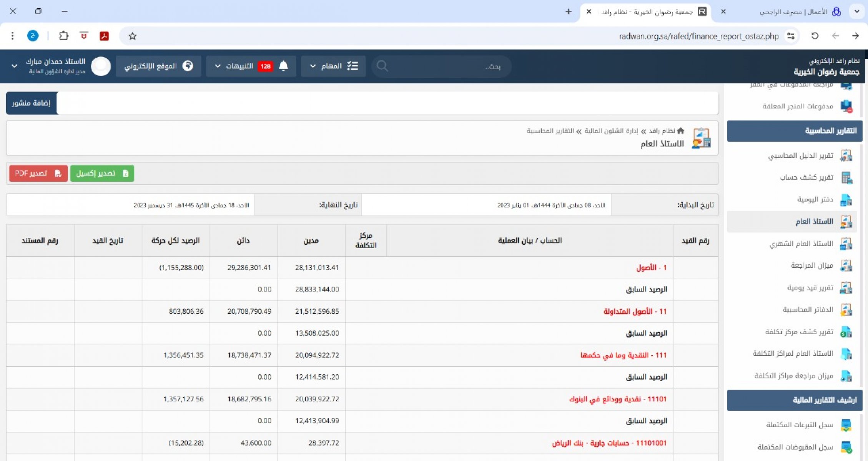Click the search magnifier icon
Viewport: 868px width, 461px height.
(382, 66)
